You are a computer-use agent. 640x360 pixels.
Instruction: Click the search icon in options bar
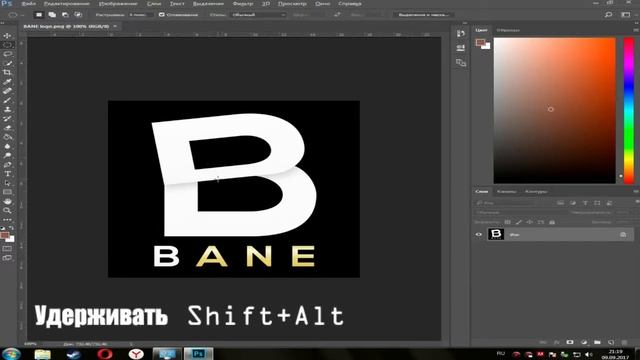point(608,15)
